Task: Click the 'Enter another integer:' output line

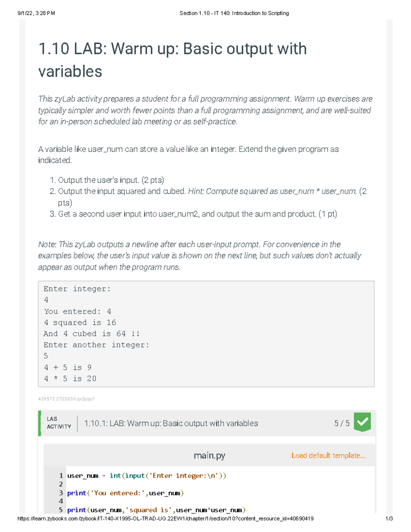Action: pyautogui.click(x=96, y=345)
